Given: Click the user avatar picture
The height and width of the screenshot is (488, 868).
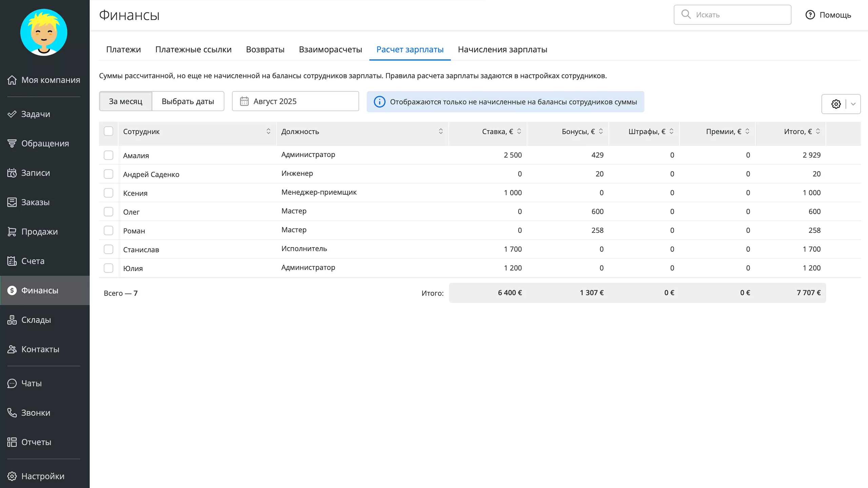Looking at the screenshot, I should click(44, 32).
